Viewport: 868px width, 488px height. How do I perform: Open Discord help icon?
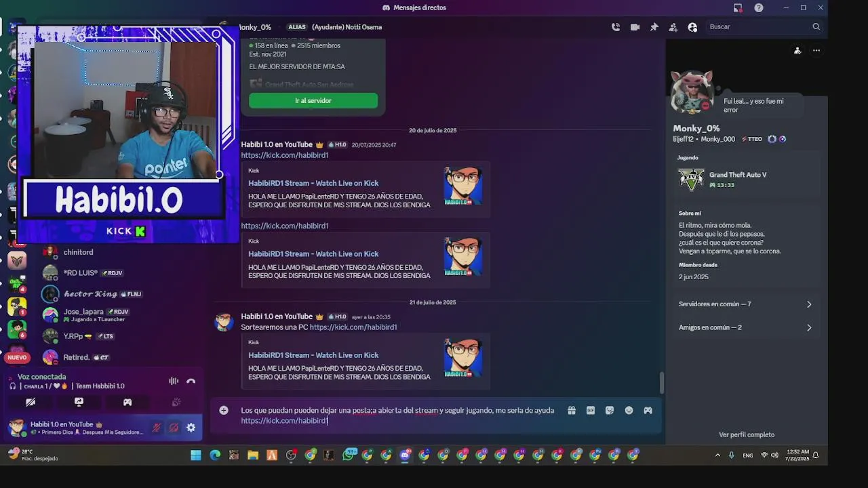point(759,7)
